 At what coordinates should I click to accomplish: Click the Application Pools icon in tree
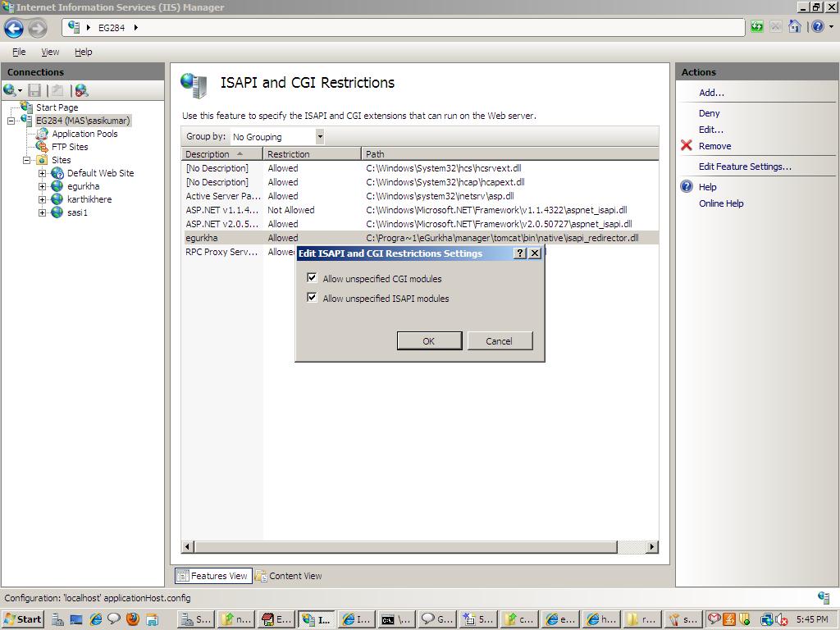pyautogui.click(x=43, y=134)
